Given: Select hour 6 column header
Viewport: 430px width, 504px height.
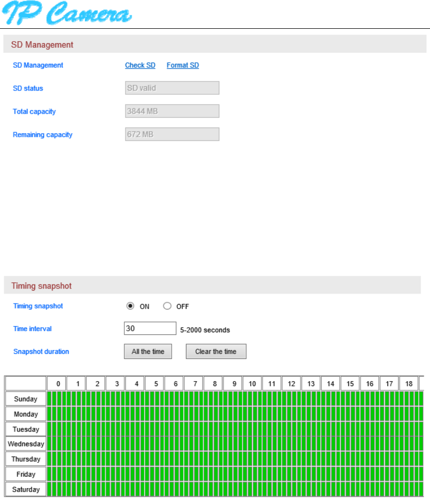Looking at the screenshot, I should coord(174,384).
